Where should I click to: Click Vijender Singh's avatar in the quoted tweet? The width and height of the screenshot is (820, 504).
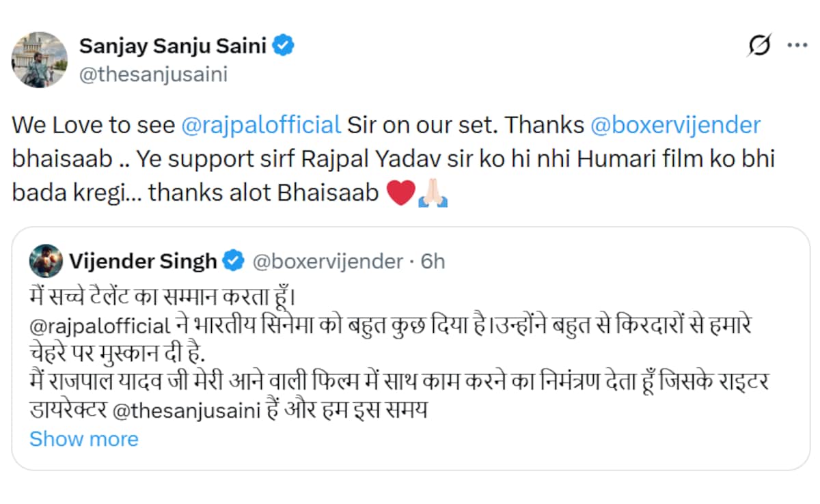point(46,261)
